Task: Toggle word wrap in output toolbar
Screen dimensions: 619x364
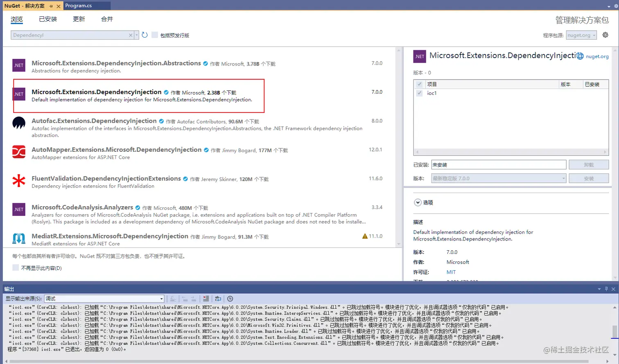Action: click(x=218, y=299)
